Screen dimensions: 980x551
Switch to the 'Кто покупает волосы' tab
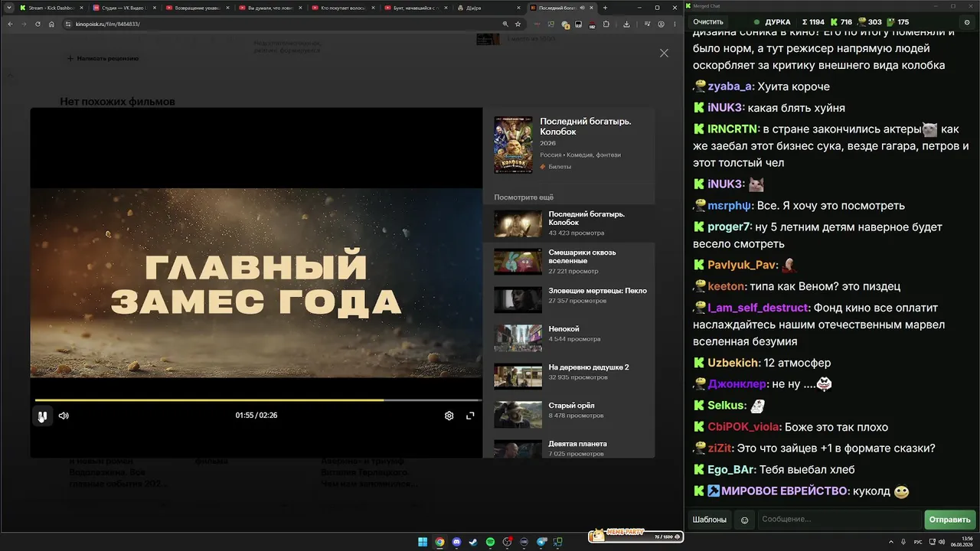tap(343, 8)
